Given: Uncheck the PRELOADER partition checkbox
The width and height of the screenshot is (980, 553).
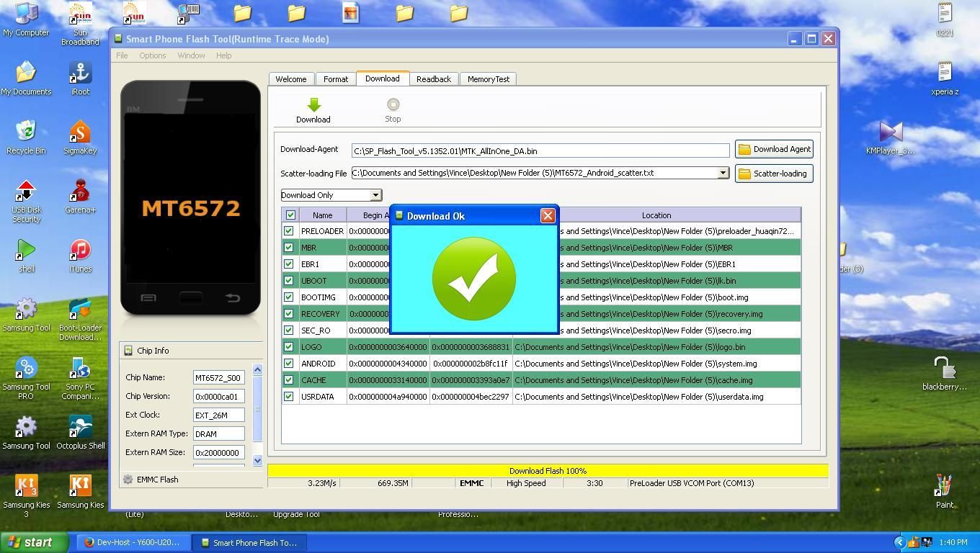Looking at the screenshot, I should (289, 231).
